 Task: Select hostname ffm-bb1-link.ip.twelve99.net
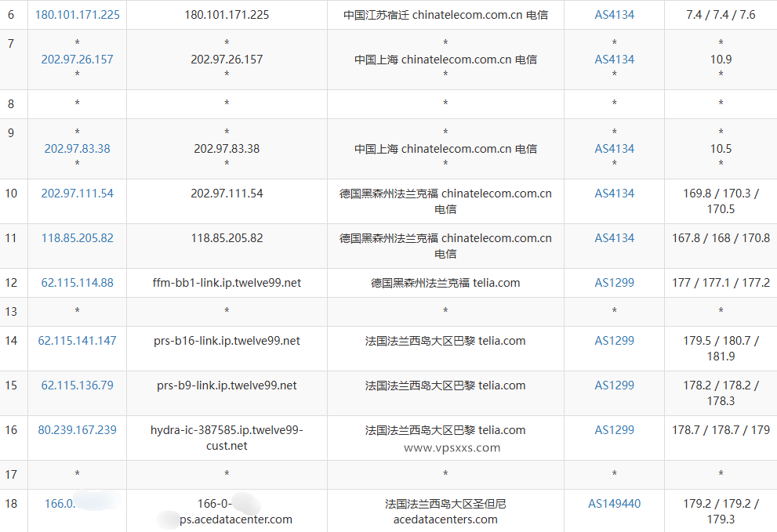click(x=227, y=283)
